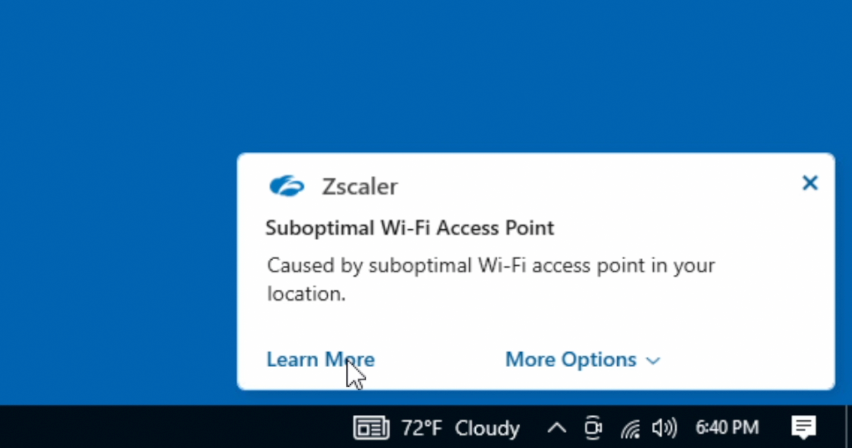Click the More Options label
852x448 pixels.
570,360
